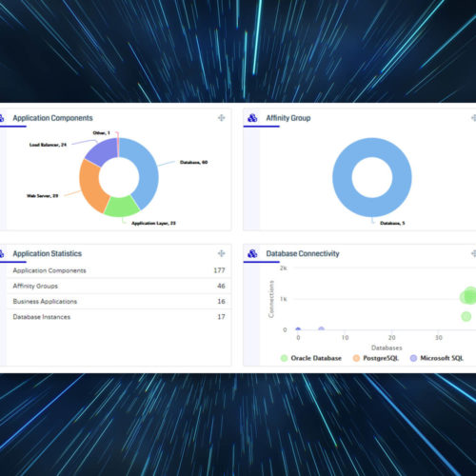Open the Application Components panel title

click(x=52, y=118)
